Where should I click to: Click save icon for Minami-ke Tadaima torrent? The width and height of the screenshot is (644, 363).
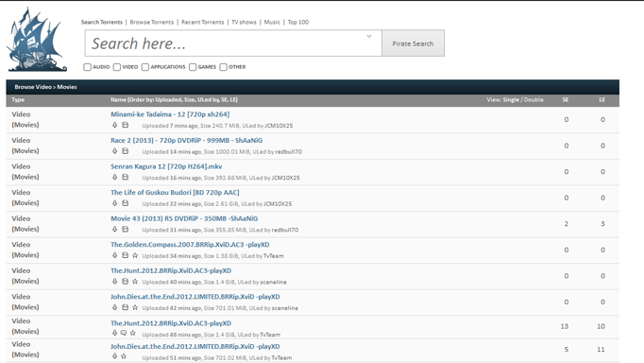(x=126, y=125)
